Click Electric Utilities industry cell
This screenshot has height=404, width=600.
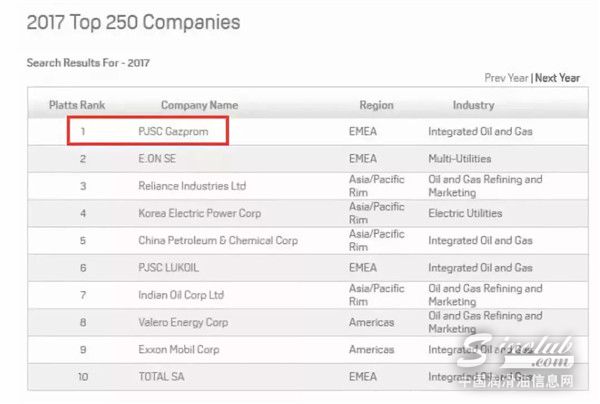tap(465, 213)
